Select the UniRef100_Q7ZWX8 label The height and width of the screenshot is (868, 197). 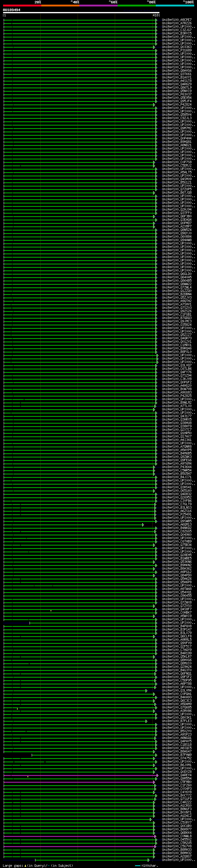(x=176, y=603)
